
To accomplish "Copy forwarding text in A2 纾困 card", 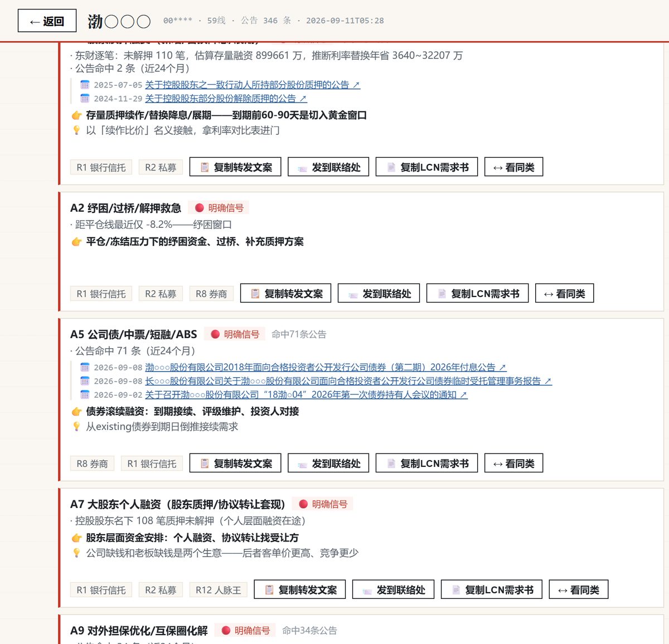I will point(286,294).
